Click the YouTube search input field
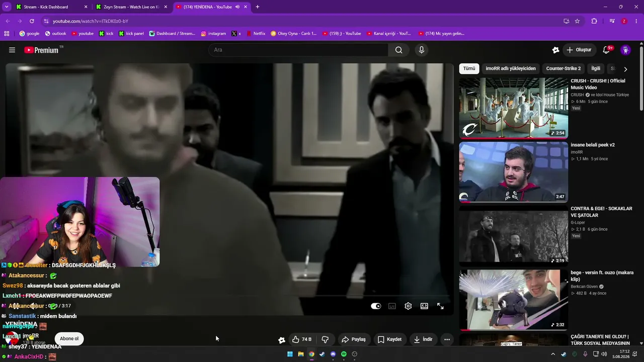This screenshot has height=362, width=644. pyautogui.click(x=298, y=50)
